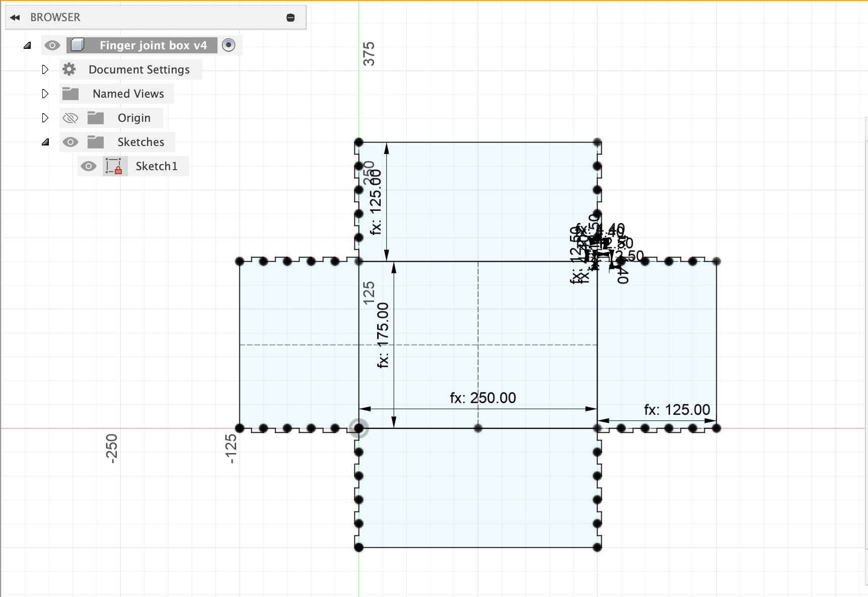The height and width of the screenshot is (597, 868).
Task: Show the hidden Origin folder
Action: click(x=70, y=118)
